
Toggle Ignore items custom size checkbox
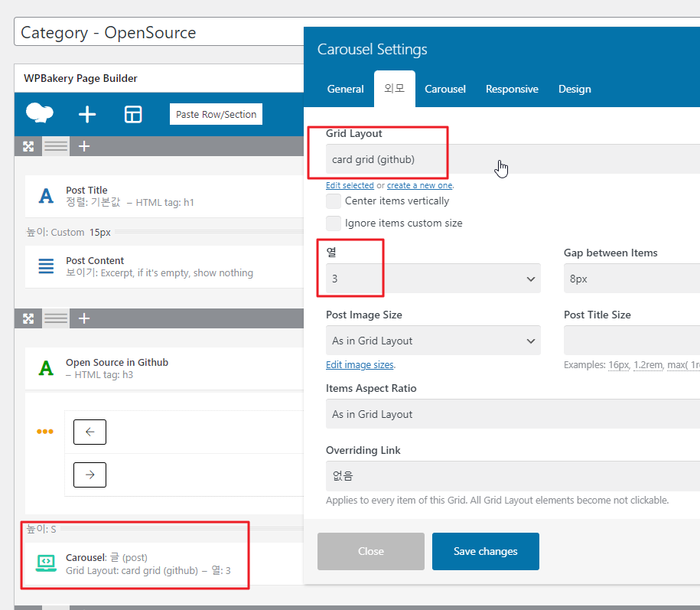pos(334,223)
